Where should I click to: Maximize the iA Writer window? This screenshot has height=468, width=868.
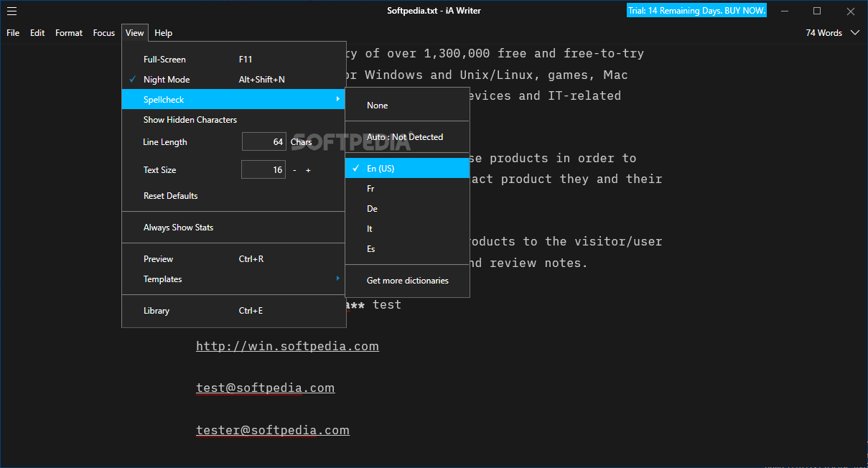point(817,11)
